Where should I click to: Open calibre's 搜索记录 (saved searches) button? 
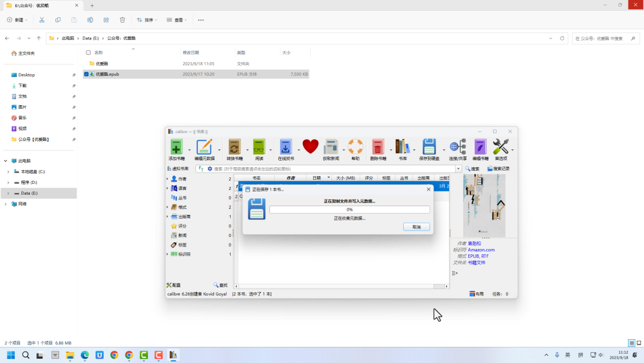(x=498, y=168)
